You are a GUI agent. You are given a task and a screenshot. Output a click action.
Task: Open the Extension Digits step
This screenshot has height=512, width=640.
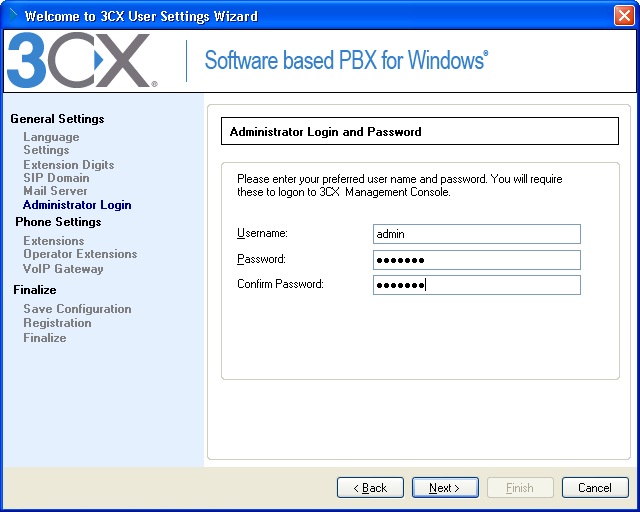click(68, 165)
